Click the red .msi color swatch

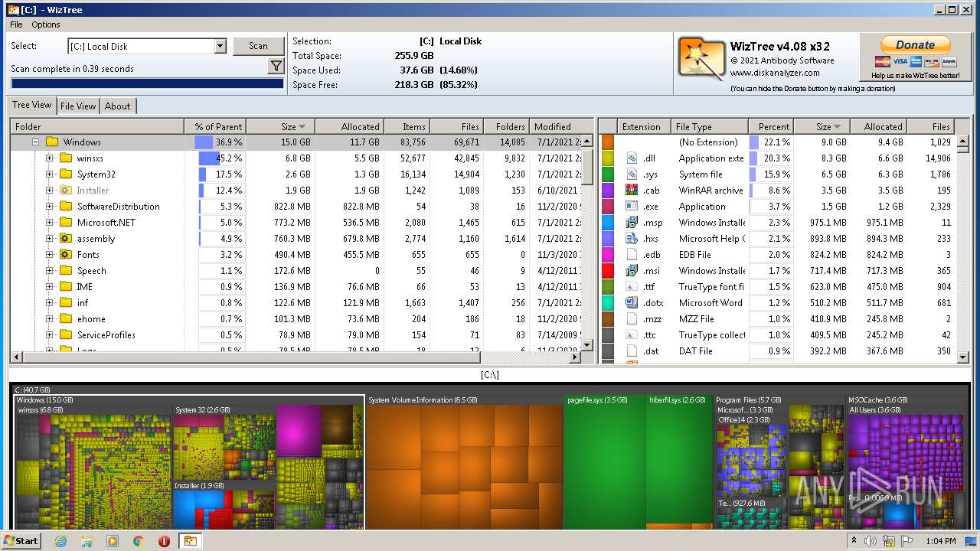pyautogui.click(x=608, y=271)
